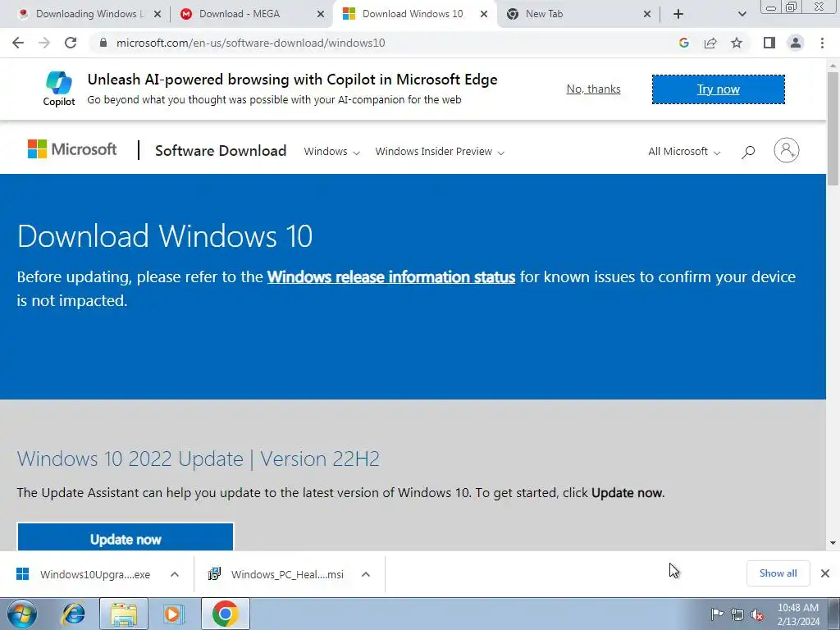840x630 pixels.
Task: Select Download Windows 10 tab
Action: (413, 14)
